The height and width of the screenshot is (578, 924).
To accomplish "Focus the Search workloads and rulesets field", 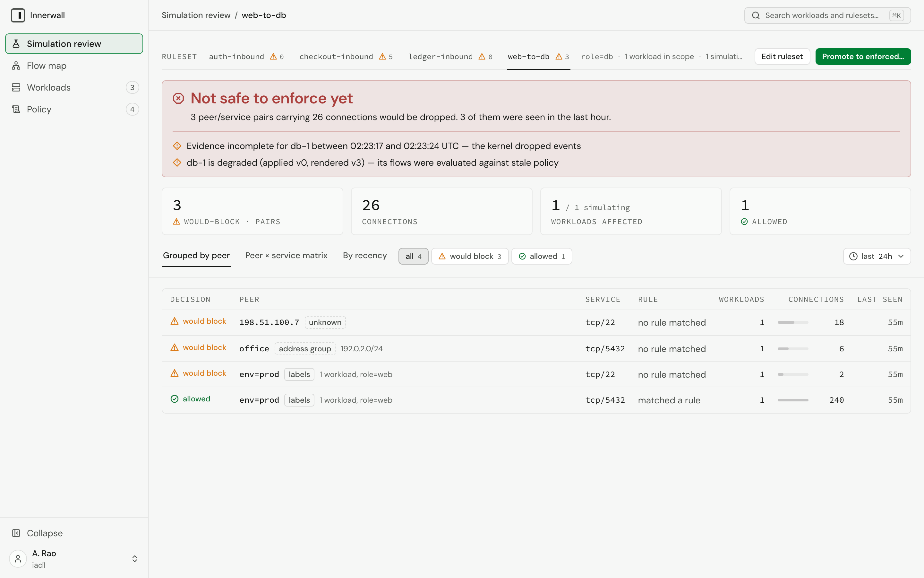I will 827,15.
